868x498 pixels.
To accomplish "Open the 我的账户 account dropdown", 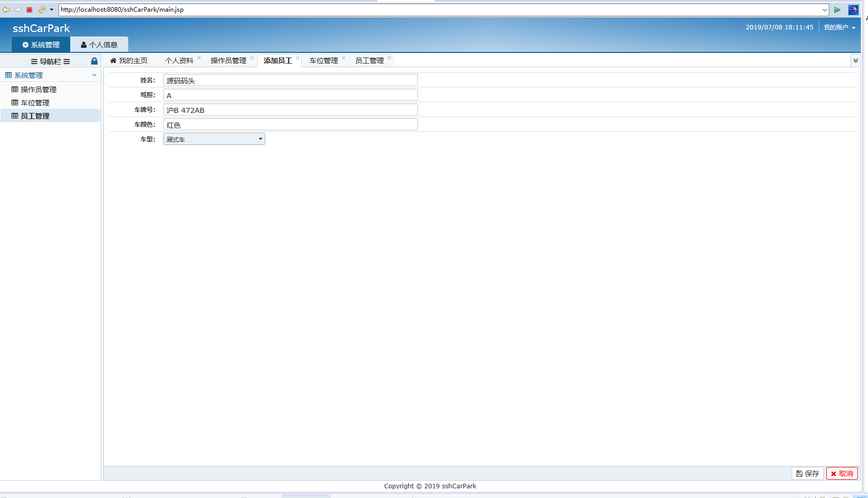I will [839, 27].
